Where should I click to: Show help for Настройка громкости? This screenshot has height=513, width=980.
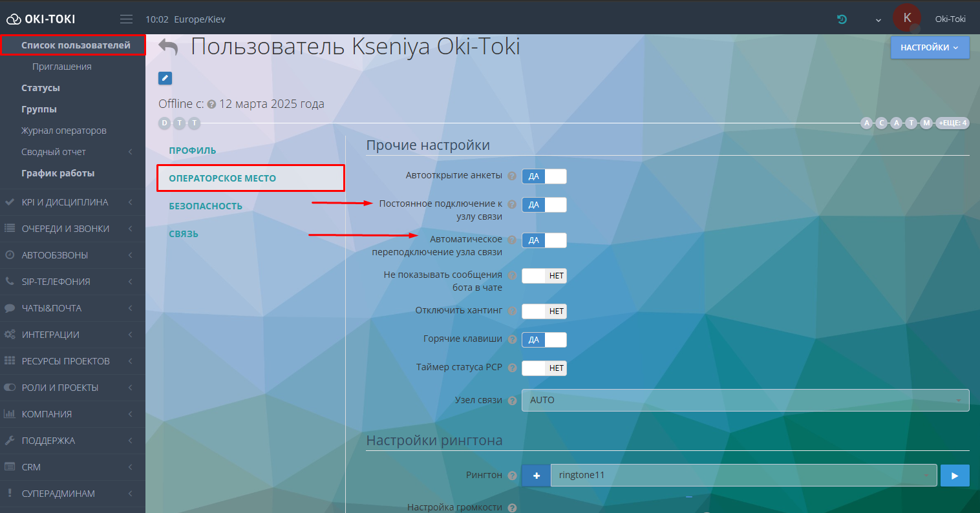pyautogui.click(x=512, y=508)
